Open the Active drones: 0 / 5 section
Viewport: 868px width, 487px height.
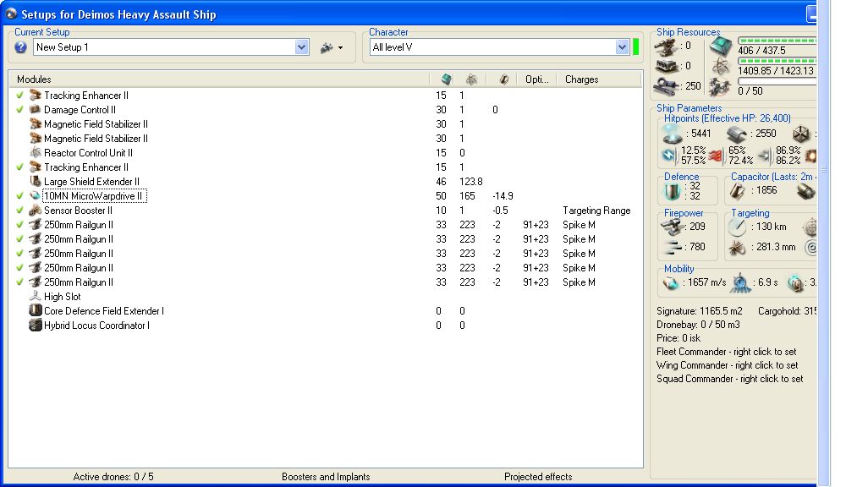[x=113, y=477]
